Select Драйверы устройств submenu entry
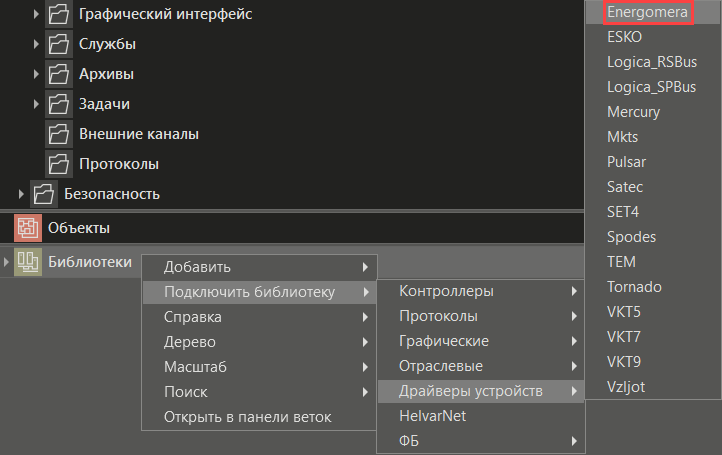 pos(481,391)
